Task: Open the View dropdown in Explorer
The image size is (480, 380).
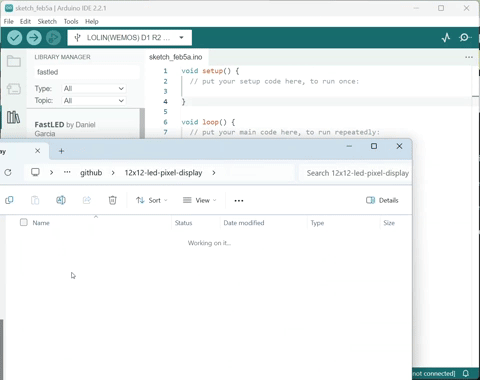Action: (200, 200)
